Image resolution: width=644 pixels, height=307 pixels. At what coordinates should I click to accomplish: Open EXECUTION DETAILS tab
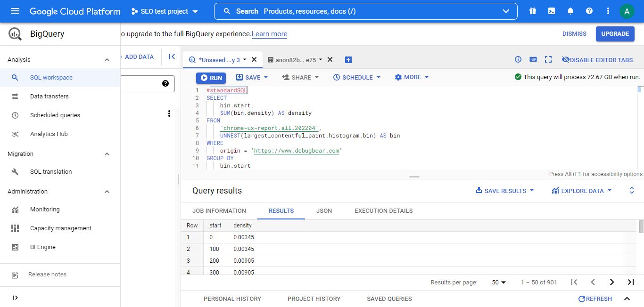pyautogui.click(x=384, y=211)
